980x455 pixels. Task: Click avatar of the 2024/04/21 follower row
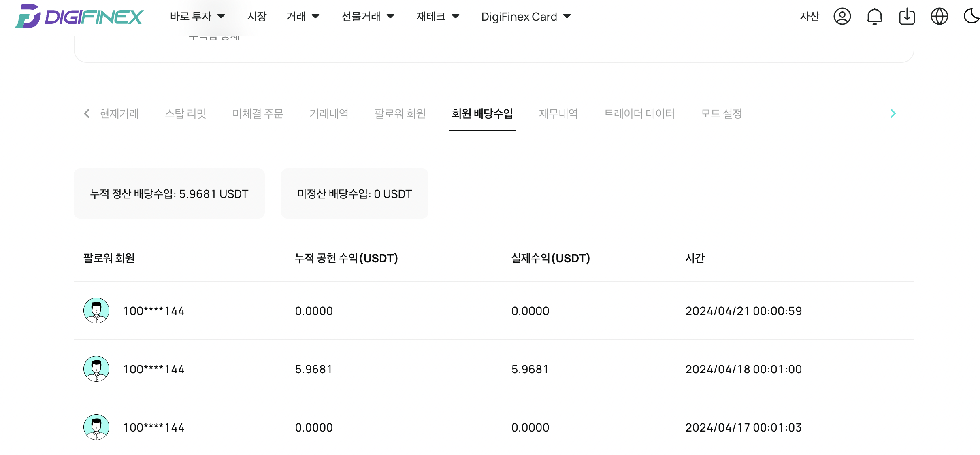(x=96, y=310)
